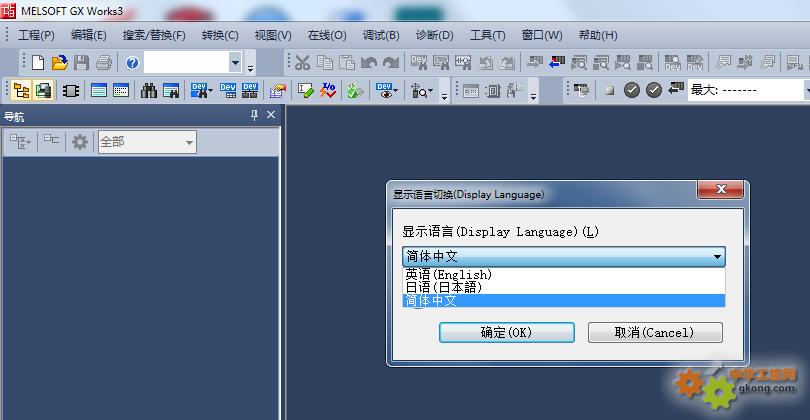The height and width of the screenshot is (420, 810).
Task: Expand toolbar options arrow after zoom icon
Action: coord(444,96)
